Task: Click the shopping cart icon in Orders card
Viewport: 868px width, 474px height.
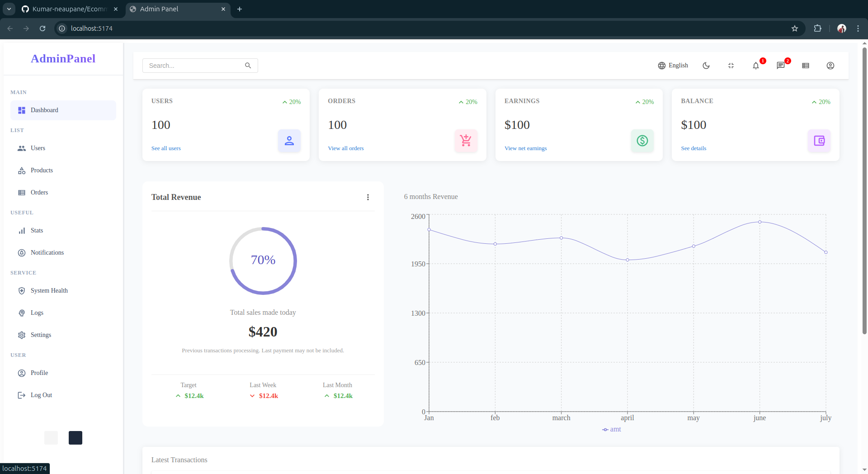Action: [x=466, y=141]
